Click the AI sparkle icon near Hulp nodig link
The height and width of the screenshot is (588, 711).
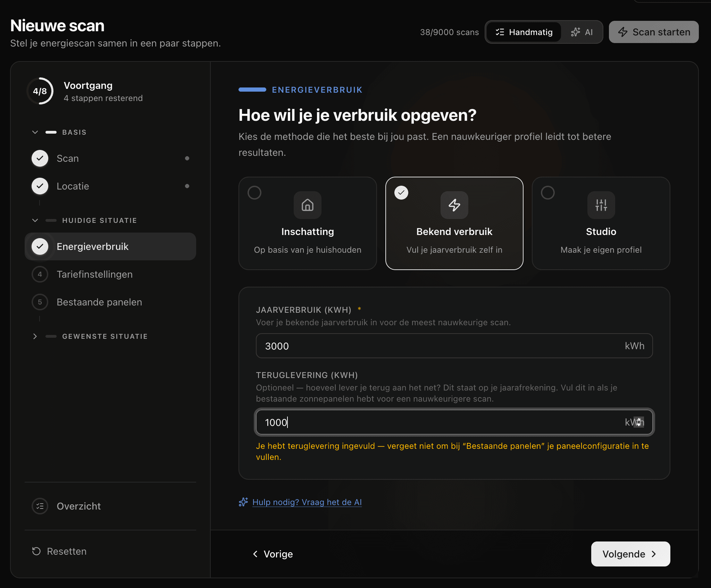244,502
